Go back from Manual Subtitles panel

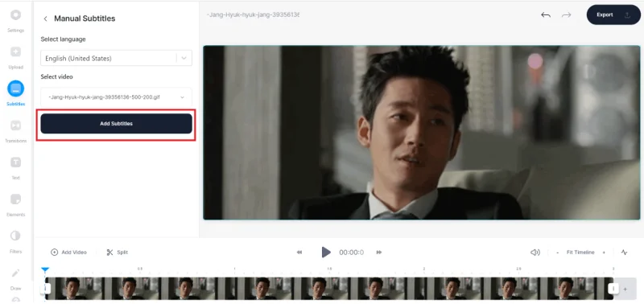click(45, 18)
